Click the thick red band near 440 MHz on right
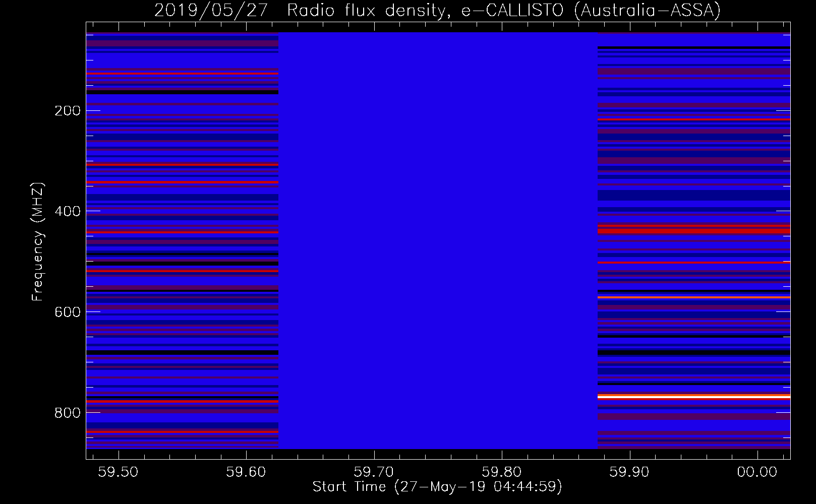 (694, 230)
